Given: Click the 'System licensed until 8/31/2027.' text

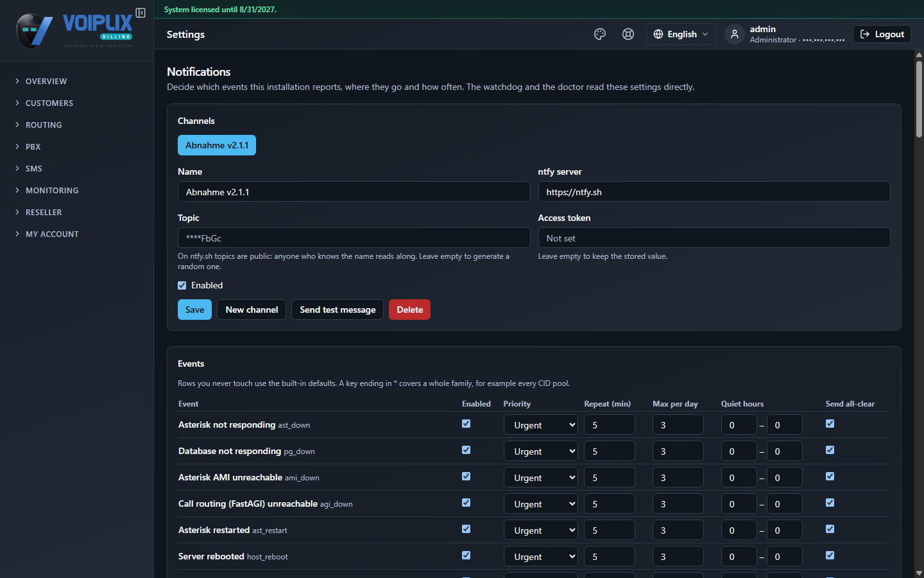Looking at the screenshot, I should [x=220, y=10].
